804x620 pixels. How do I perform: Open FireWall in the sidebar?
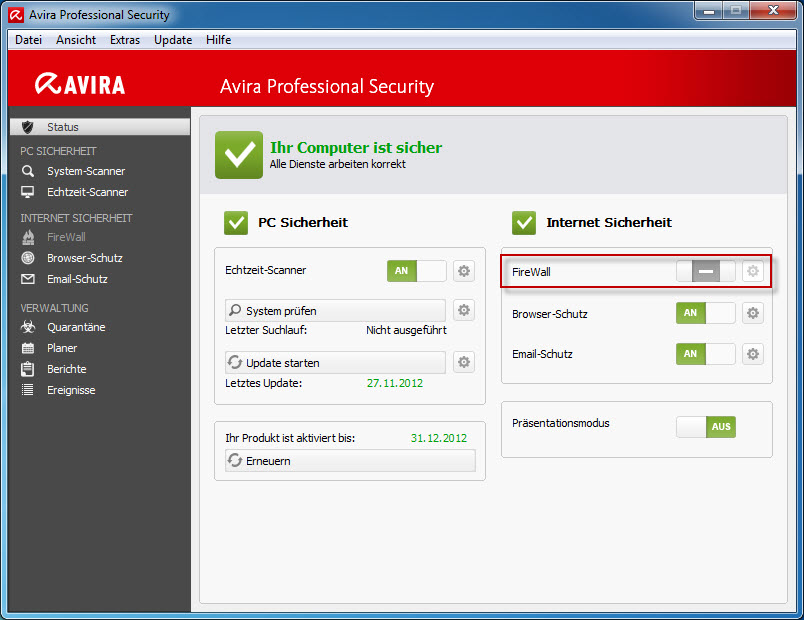[x=66, y=237]
